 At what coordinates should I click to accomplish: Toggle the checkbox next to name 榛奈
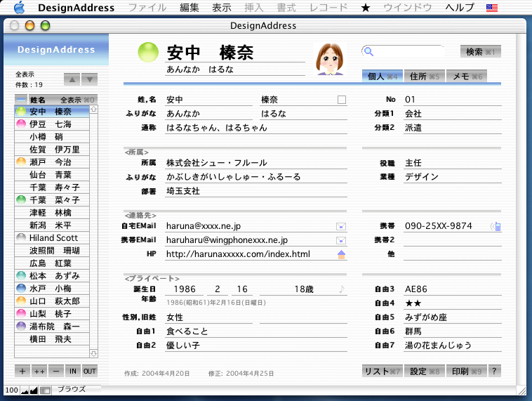click(x=342, y=100)
